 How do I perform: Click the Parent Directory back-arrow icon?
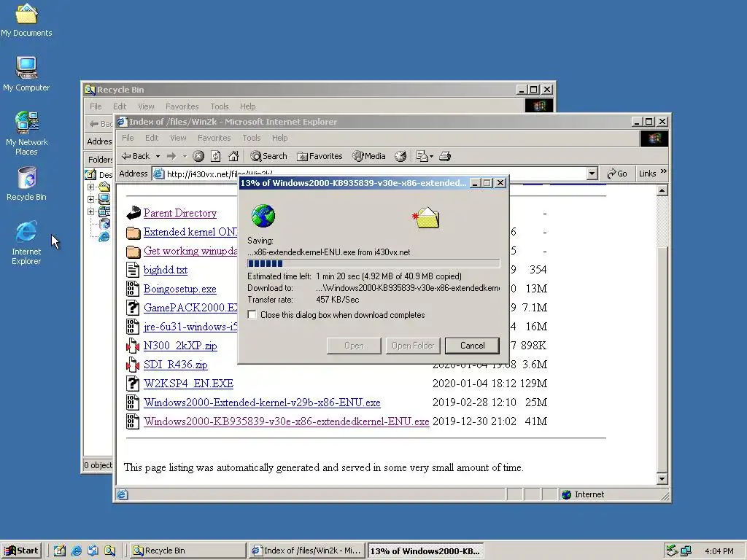(x=133, y=213)
